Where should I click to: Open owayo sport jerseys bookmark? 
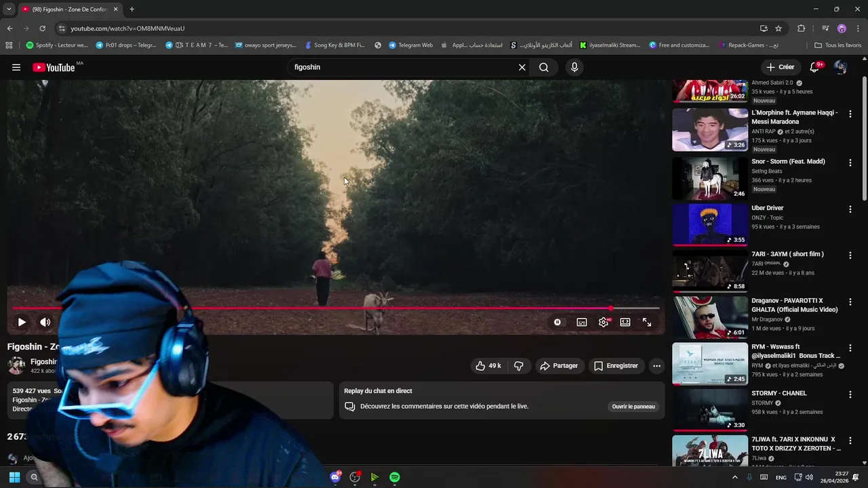pos(266,45)
